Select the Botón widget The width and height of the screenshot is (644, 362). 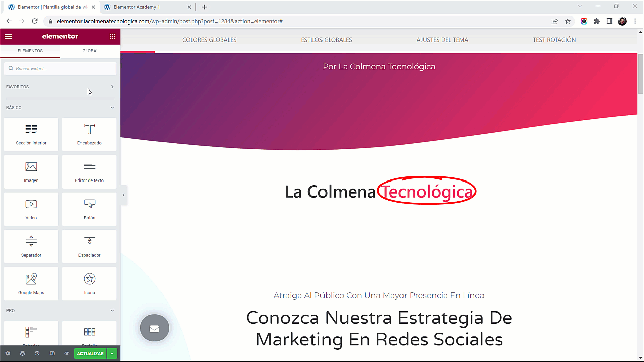coord(90,209)
